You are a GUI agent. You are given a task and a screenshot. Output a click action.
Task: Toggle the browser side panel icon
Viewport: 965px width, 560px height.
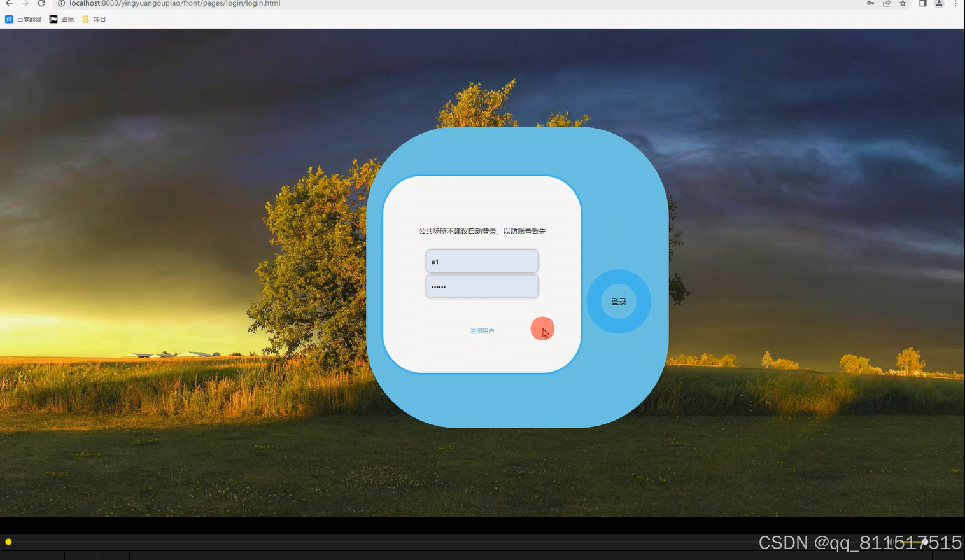(x=922, y=3)
